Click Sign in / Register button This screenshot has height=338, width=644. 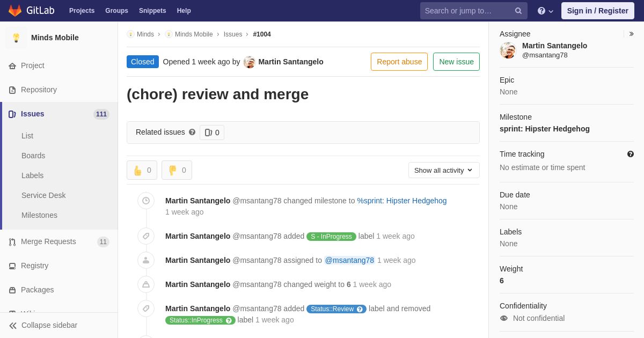(598, 11)
